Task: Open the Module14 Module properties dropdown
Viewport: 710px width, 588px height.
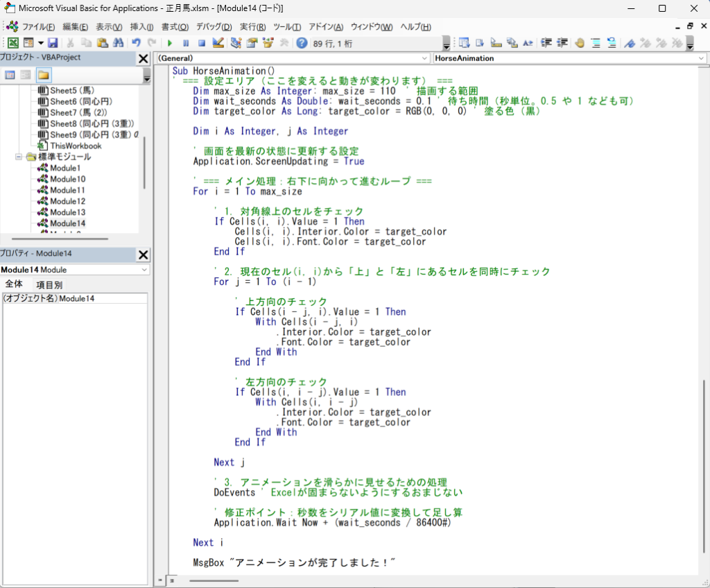Action: click(x=144, y=270)
